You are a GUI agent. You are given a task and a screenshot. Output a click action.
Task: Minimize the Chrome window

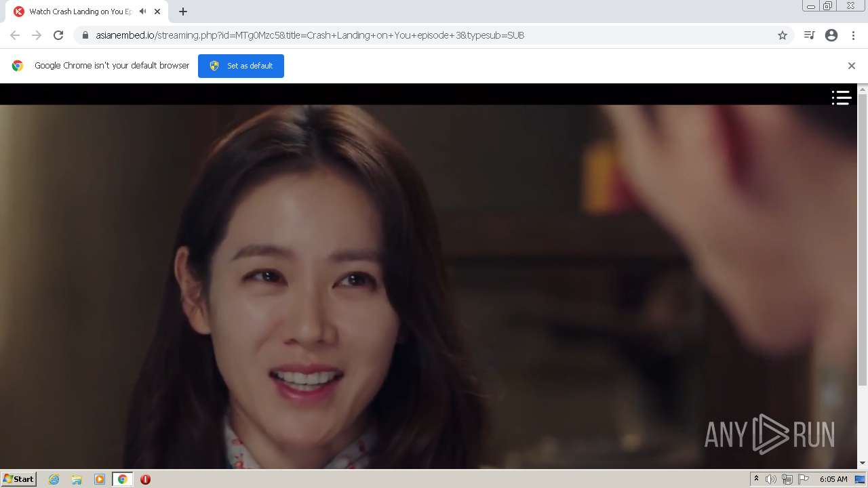(x=810, y=6)
